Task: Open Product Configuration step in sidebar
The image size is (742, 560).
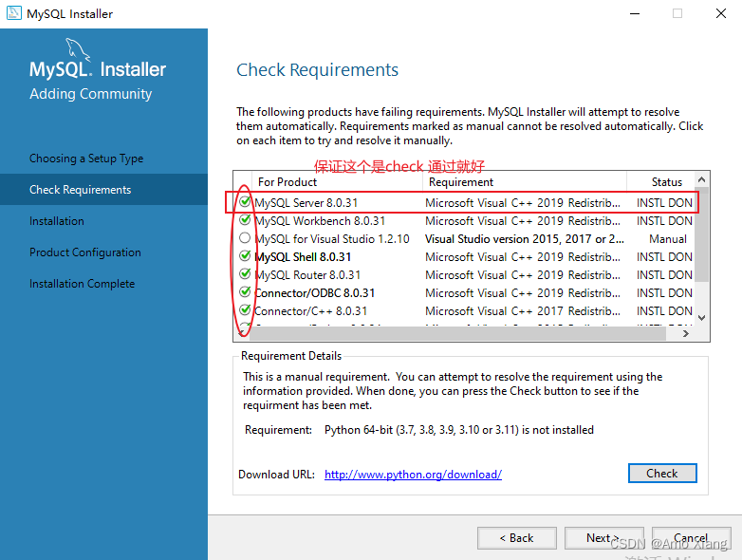Action: click(x=85, y=252)
